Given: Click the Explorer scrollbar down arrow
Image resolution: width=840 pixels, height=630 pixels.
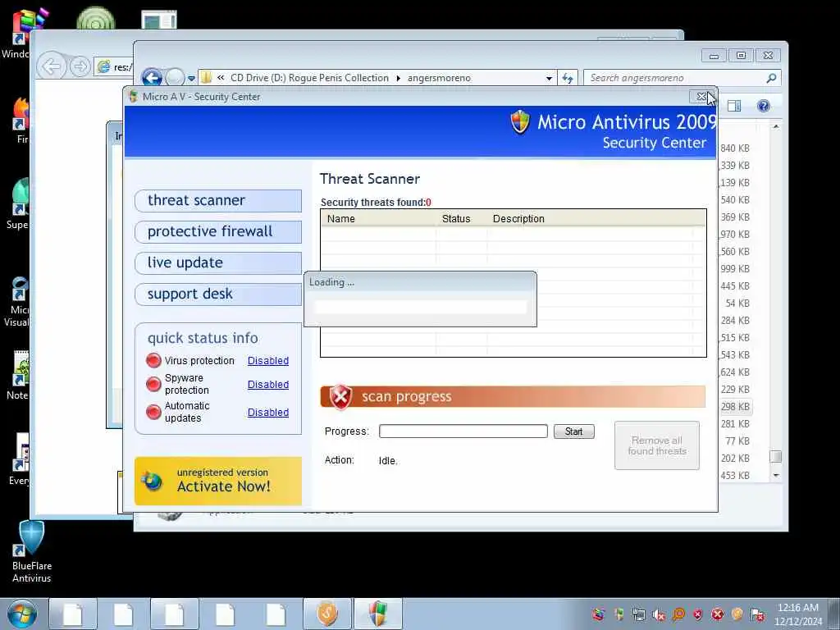Looking at the screenshot, I should 776,475.
